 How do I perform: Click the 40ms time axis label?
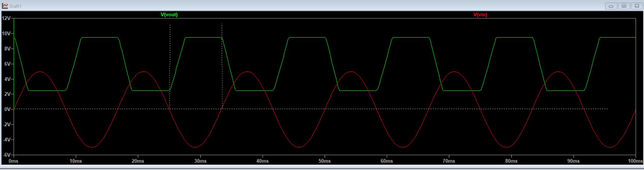[262, 161]
